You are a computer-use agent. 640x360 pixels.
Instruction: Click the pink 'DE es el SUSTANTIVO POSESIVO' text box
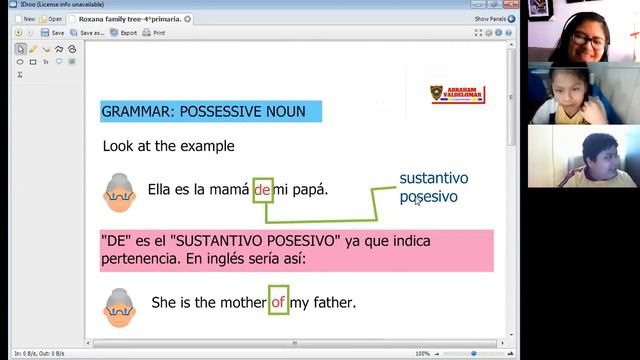[297, 250]
